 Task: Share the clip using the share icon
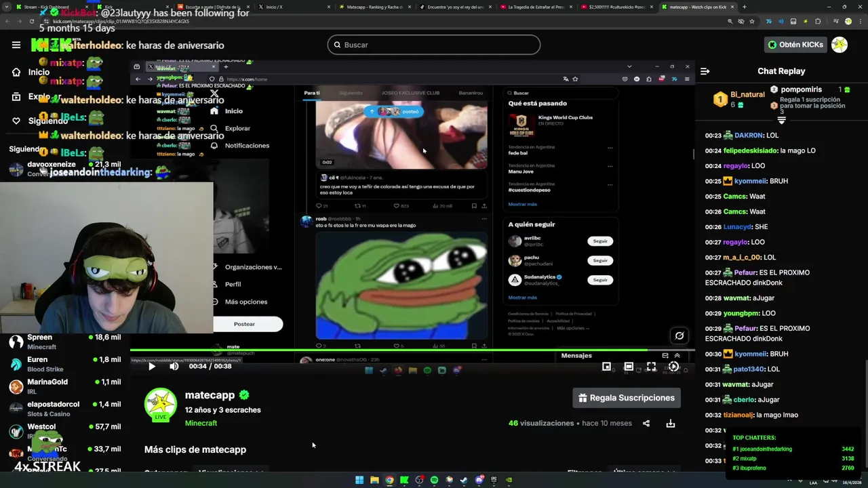tap(646, 424)
